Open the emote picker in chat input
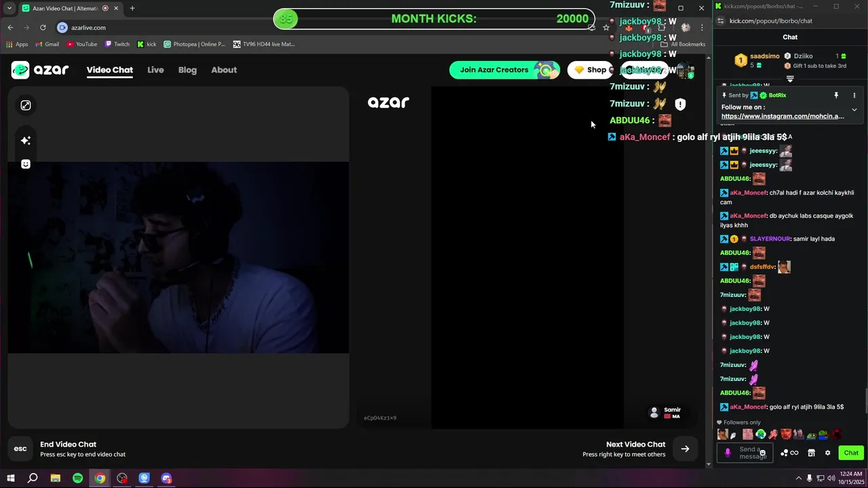The width and height of the screenshot is (868, 488). tap(763, 453)
